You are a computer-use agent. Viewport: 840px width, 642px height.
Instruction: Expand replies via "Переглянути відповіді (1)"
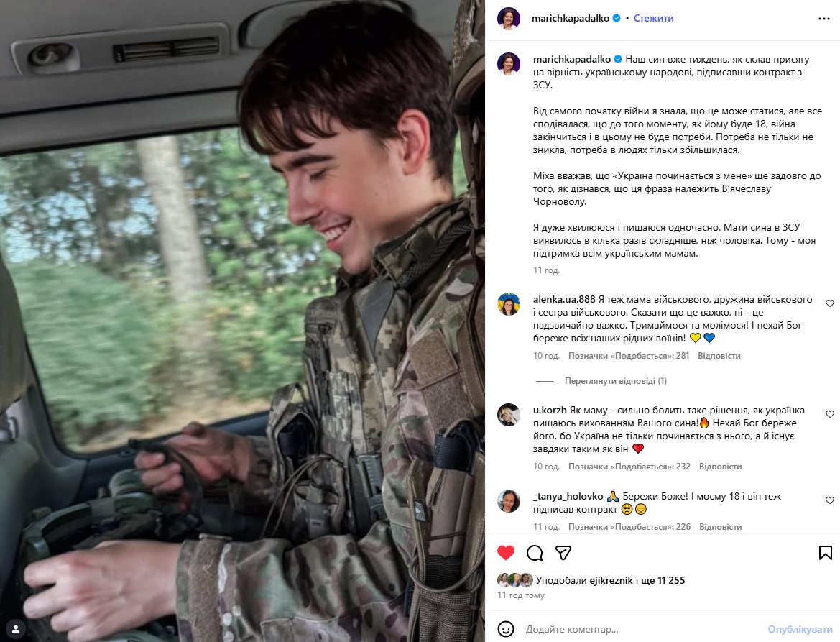tap(616, 381)
